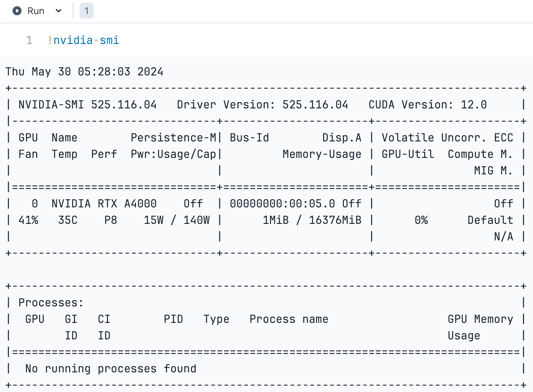Click the Processes: heading
Screen dimensions: 533x392
51,302
